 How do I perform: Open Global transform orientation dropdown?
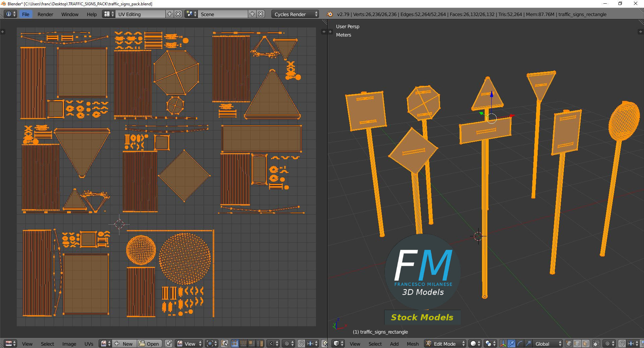click(x=548, y=344)
